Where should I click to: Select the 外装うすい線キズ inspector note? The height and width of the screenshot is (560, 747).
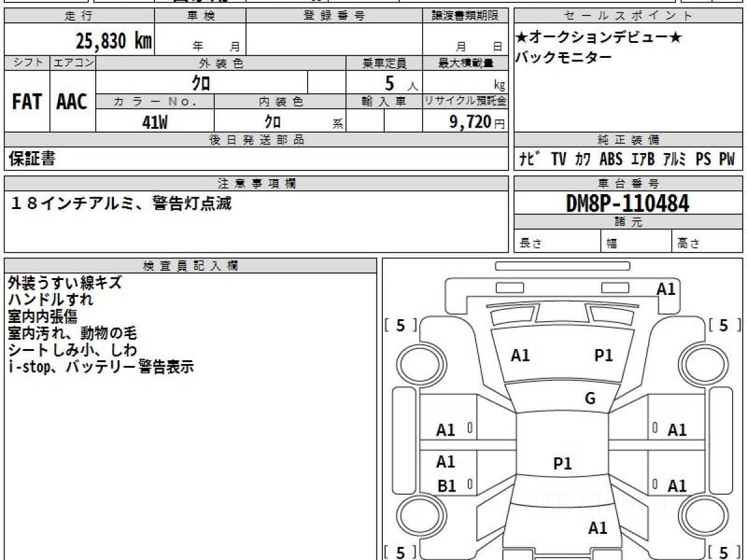65,282
